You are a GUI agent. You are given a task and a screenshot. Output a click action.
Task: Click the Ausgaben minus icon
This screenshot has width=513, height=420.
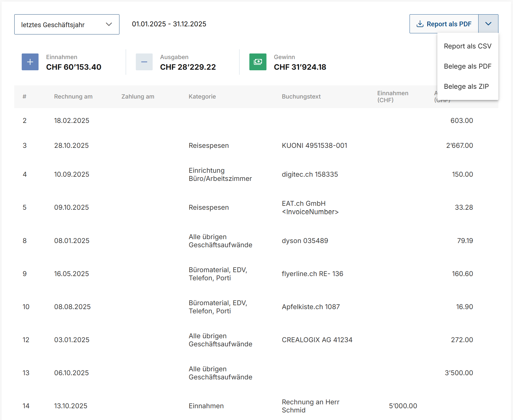(x=144, y=62)
